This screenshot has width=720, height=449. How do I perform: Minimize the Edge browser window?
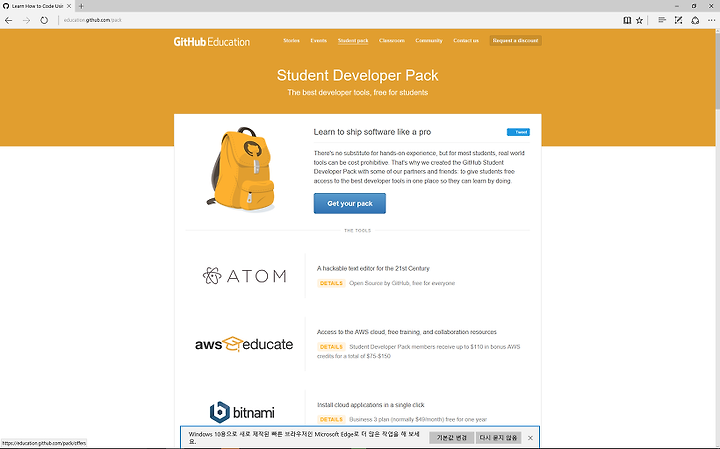pyautogui.click(x=676, y=6)
